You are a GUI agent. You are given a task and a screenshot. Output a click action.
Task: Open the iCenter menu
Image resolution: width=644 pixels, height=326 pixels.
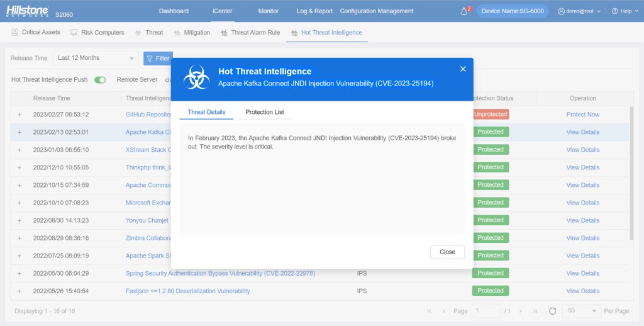[222, 11]
